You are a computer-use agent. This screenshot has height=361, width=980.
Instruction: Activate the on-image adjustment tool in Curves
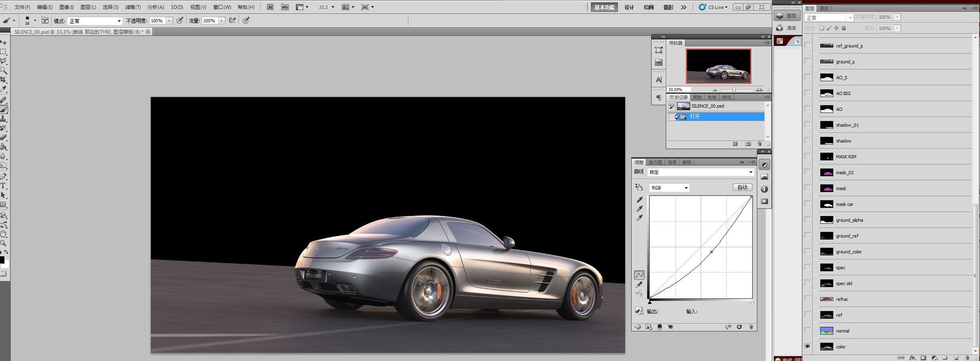639,187
